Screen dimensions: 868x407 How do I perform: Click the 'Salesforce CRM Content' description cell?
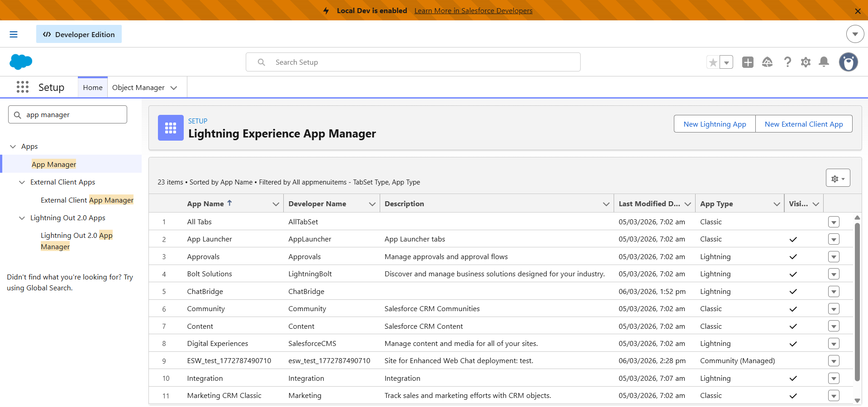coord(424,327)
